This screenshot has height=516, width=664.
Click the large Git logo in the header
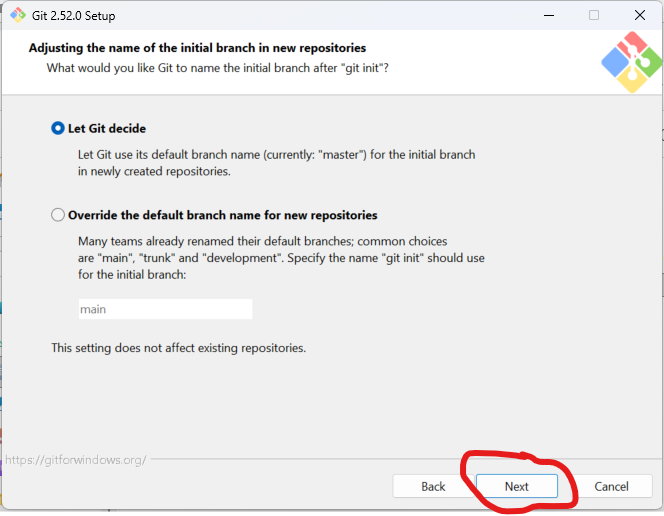coord(631,62)
